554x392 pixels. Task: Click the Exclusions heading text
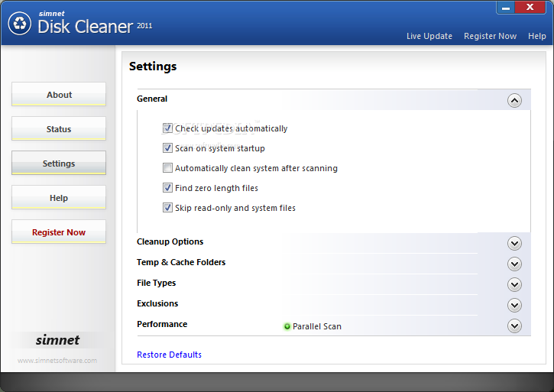pos(157,303)
